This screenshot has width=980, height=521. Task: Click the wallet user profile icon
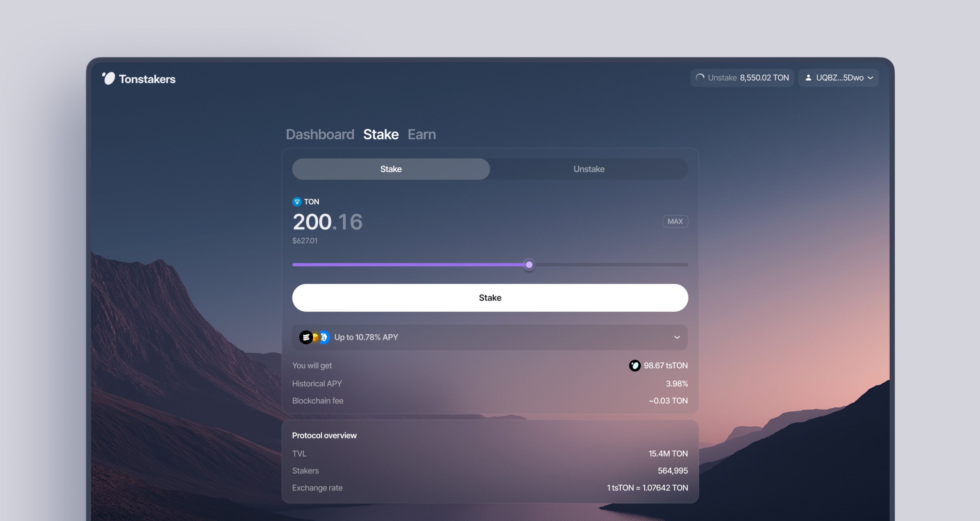pyautogui.click(x=808, y=78)
